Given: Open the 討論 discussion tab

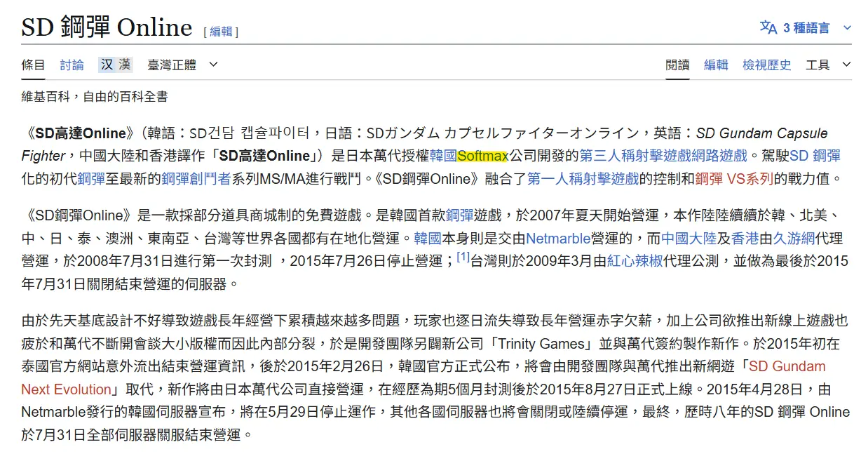Looking at the screenshot, I should pos(72,65).
